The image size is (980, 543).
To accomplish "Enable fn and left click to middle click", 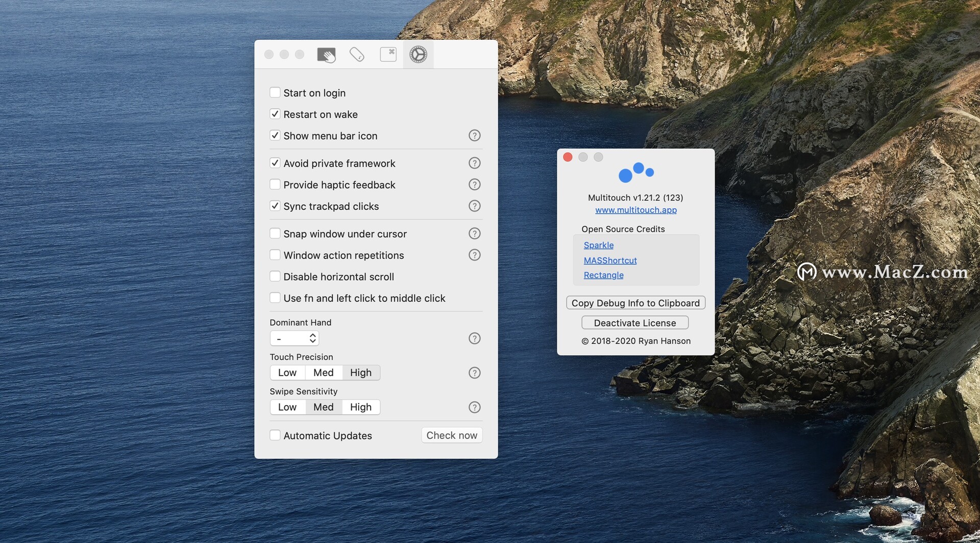I will point(275,298).
